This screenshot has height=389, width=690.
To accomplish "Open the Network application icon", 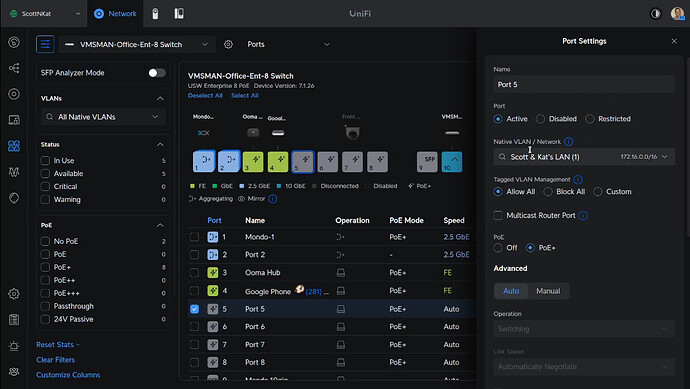I will point(99,14).
